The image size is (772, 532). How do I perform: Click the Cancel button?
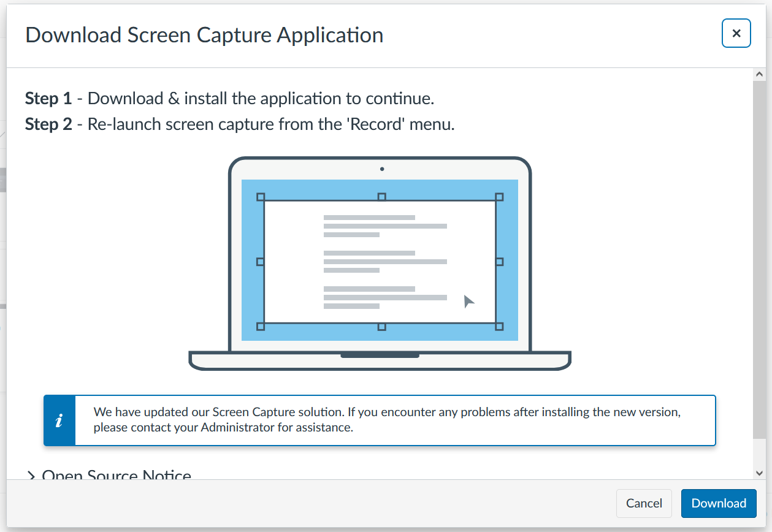(644, 503)
